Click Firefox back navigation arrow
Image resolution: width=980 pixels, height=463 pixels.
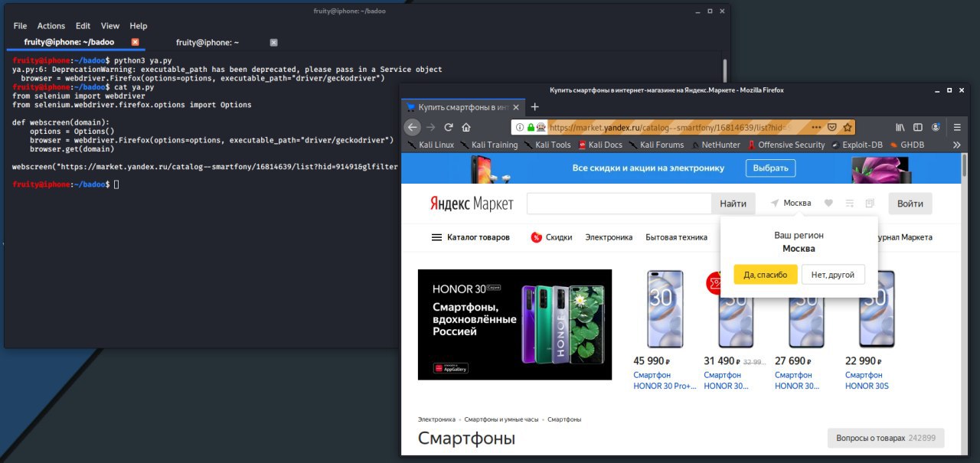click(x=413, y=127)
